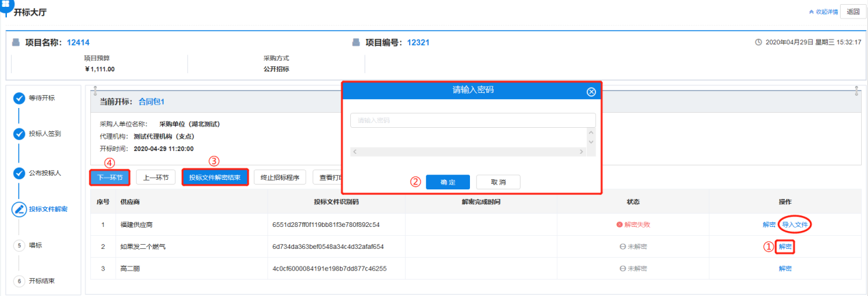
Task: Click 下一环节 button
Action: click(x=109, y=177)
